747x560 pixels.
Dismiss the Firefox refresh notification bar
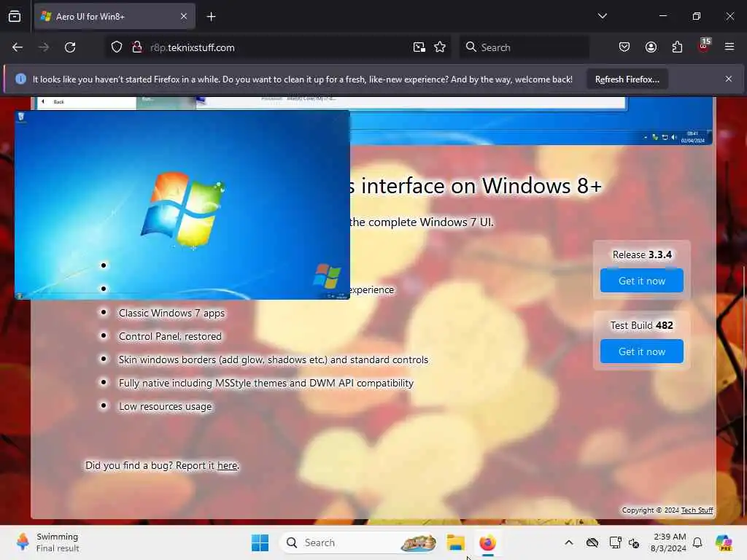(x=729, y=79)
